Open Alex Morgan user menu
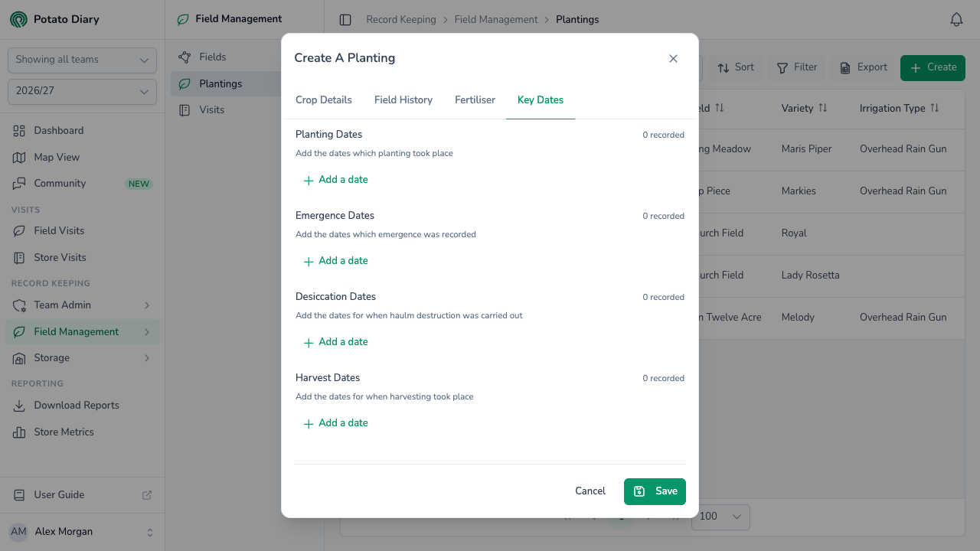This screenshot has height=551, width=980. point(82,532)
